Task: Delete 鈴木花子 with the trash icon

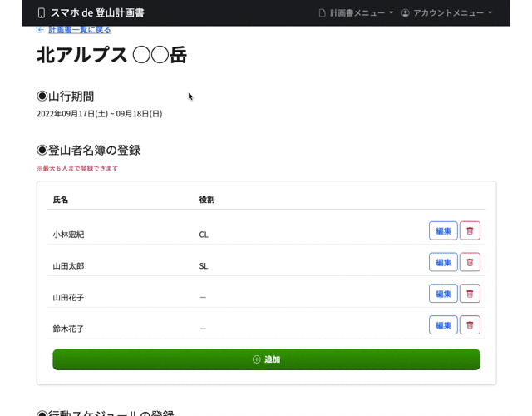Action: pos(470,325)
